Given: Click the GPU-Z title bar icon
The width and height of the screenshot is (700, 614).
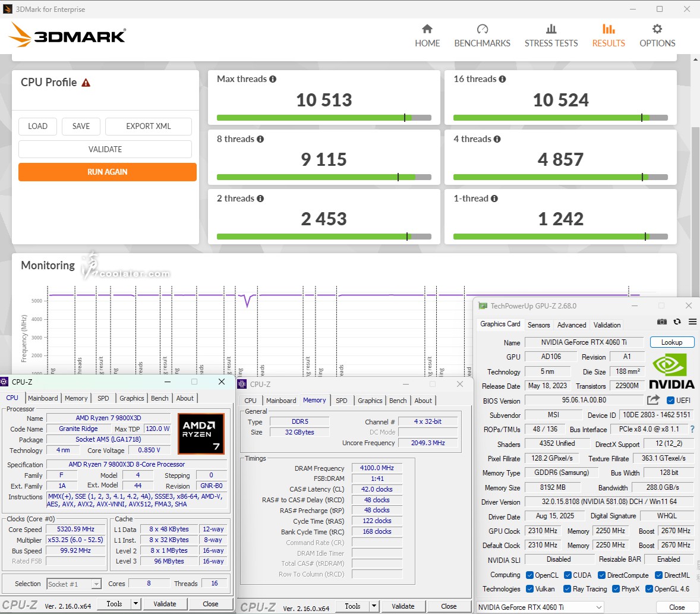Looking at the screenshot, I should click(483, 306).
